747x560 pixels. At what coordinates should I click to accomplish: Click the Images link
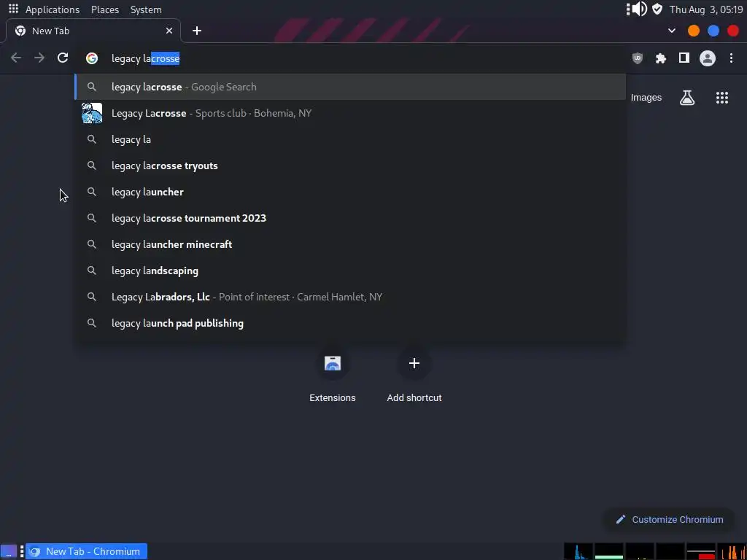[646, 98]
